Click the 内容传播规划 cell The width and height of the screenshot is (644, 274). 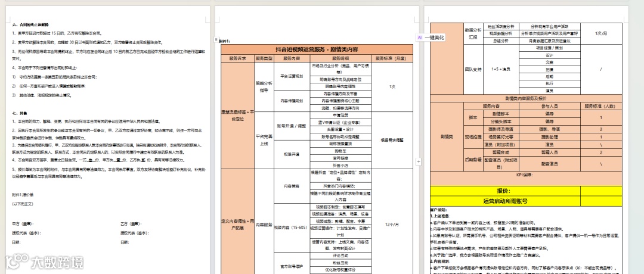[291, 101]
